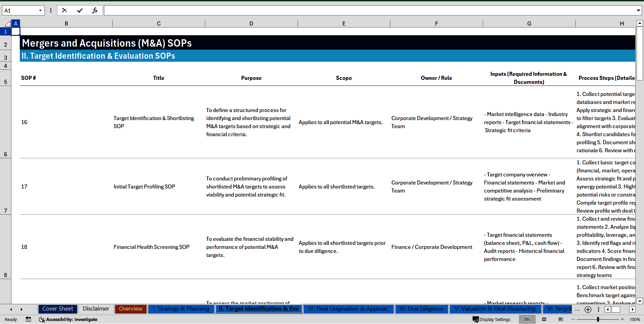This screenshot has width=644, height=324.
Task: Click the 100% zoom level button
Action: pos(635,319)
